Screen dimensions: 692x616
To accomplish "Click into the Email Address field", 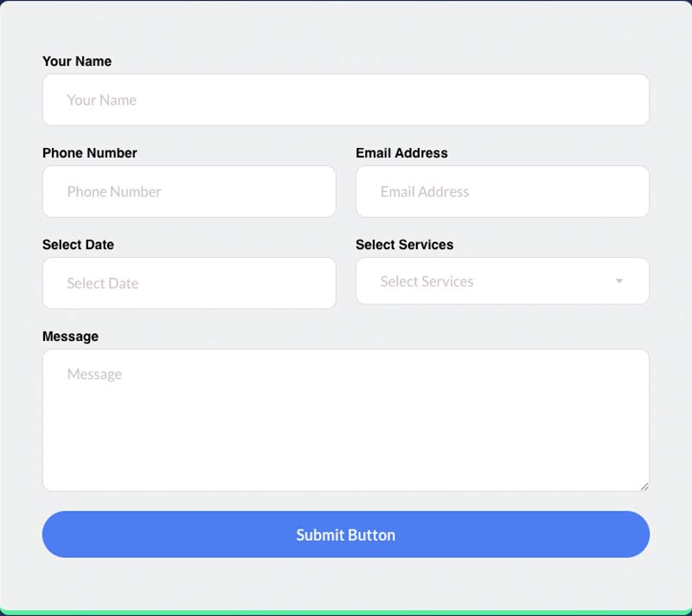I will (x=502, y=192).
